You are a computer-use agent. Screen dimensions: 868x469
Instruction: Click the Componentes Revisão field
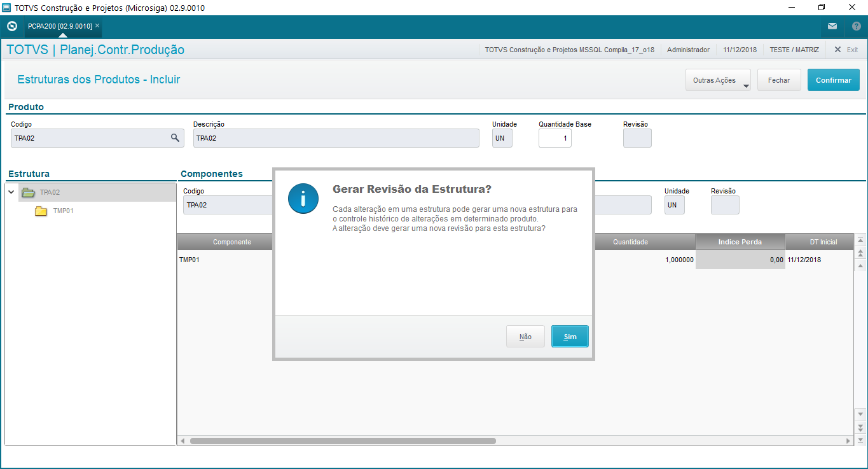(x=725, y=205)
